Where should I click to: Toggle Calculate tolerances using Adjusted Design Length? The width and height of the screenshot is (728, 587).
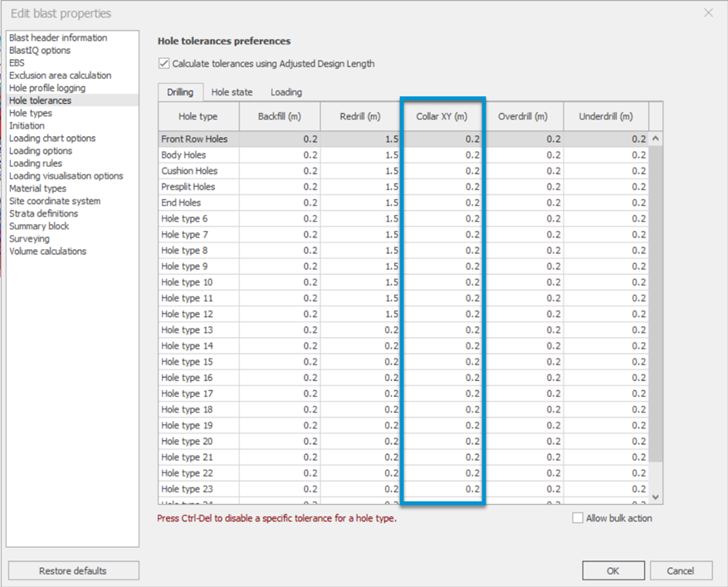pos(164,64)
